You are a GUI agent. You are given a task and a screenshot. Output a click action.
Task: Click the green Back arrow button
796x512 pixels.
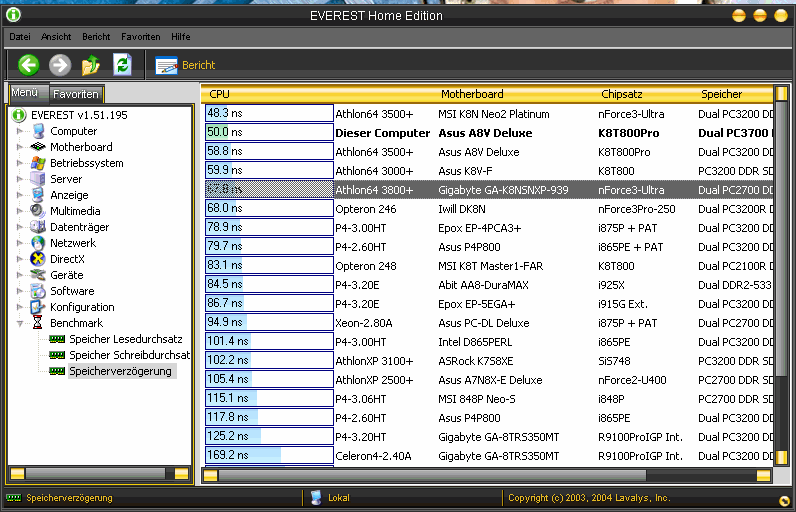[x=28, y=65]
